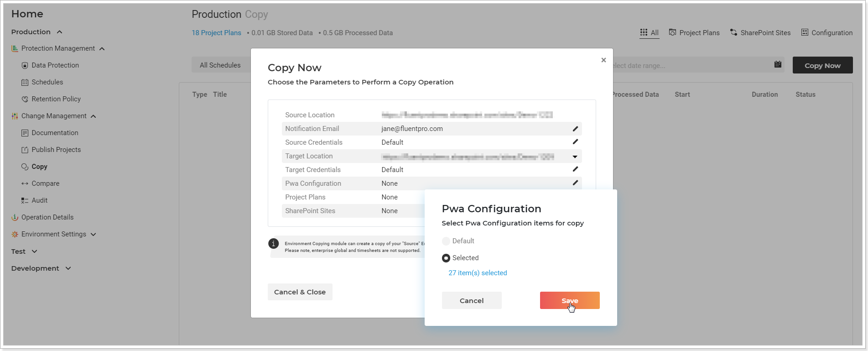Edit Pwa Configuration with pencil icon
This screenshot has height=351, width=868.
click(575, 183)
